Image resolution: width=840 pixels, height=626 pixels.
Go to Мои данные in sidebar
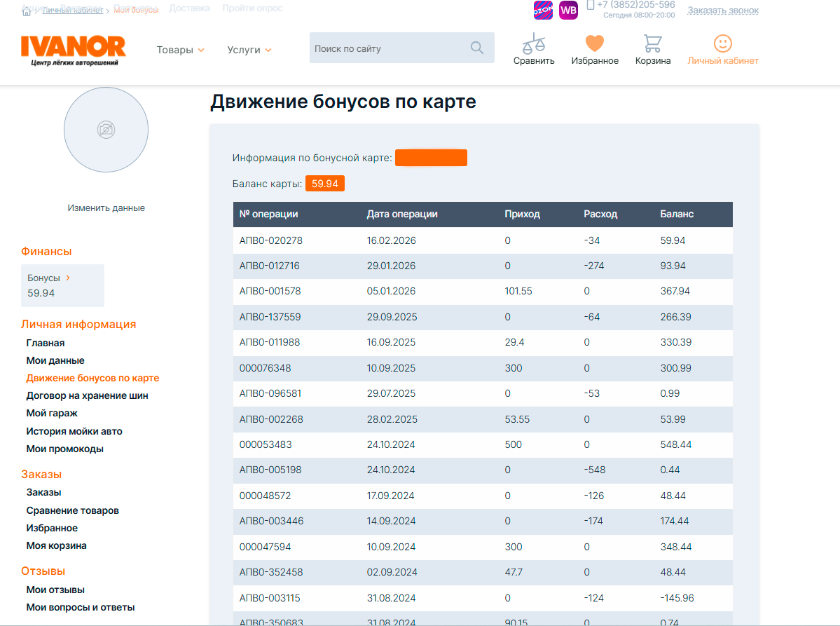(x=55, y=360)
